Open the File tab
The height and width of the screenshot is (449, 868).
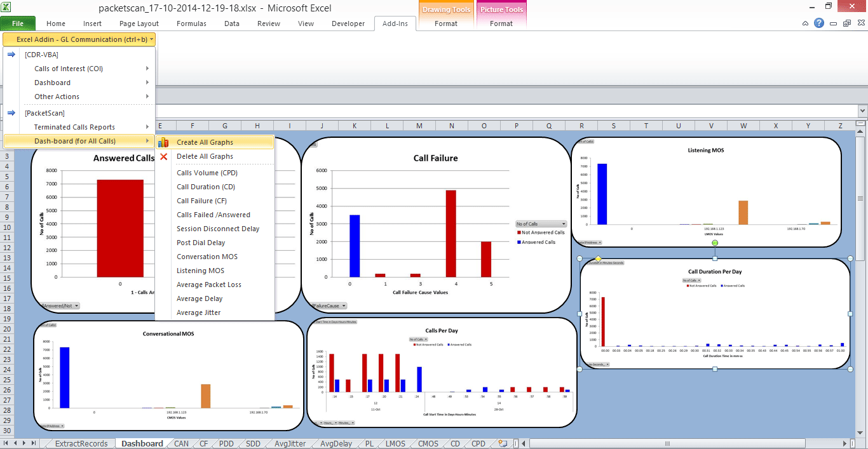pos(18,23)
